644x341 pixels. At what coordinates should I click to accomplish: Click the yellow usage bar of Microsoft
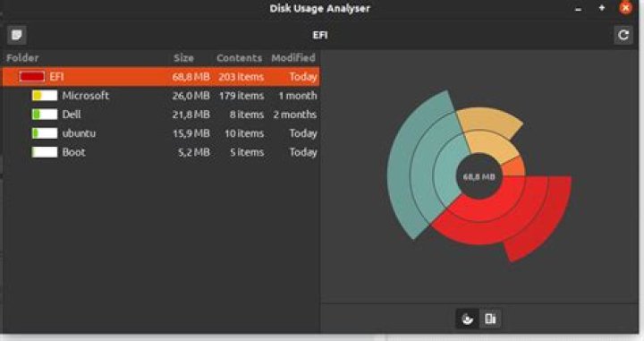[x=45, y=96]
